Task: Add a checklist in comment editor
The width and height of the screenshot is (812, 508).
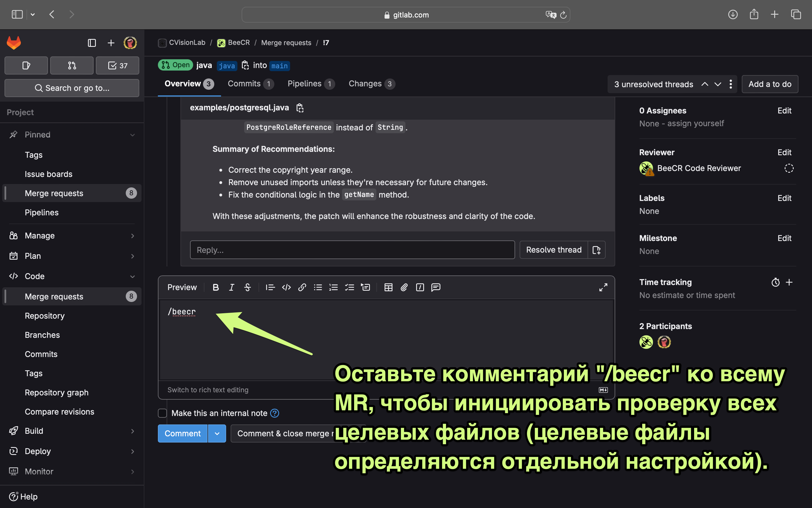Action: [350, 287]
